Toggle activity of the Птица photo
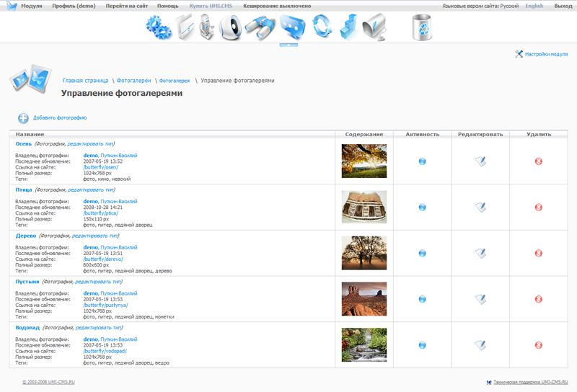The height and width of the screenshot is (392, 577). coord(423,207)
